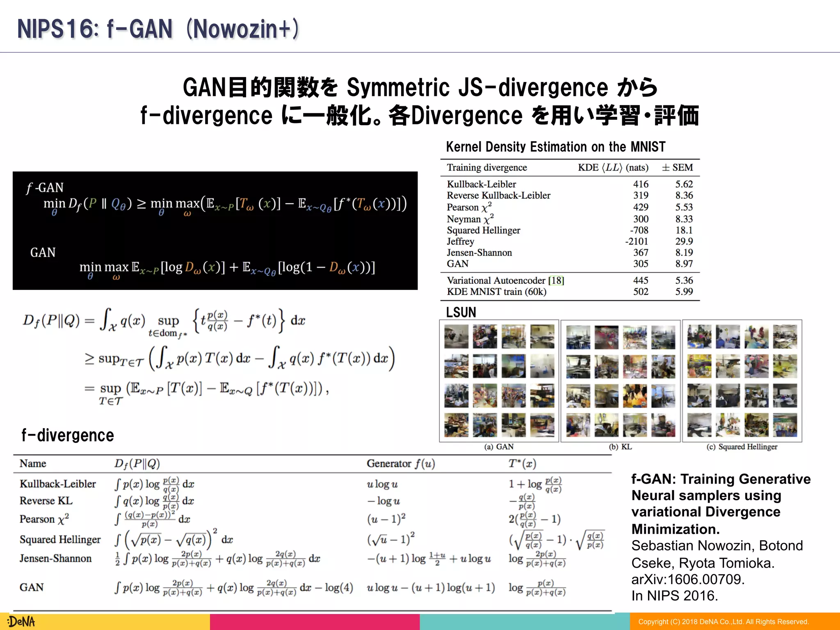Screen dimensions: 840x630
Task: Click the 'Reverse KL' row name
Action: point(46,501)
